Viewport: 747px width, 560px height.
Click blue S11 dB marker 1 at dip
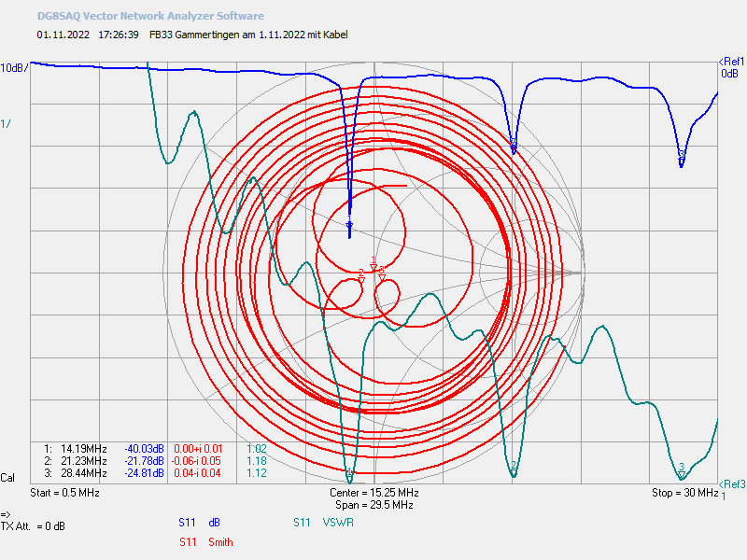pos(349,224)
